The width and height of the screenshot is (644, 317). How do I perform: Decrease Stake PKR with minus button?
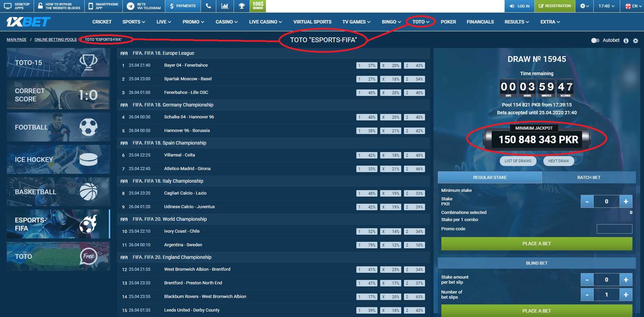(x=587, y=201)
